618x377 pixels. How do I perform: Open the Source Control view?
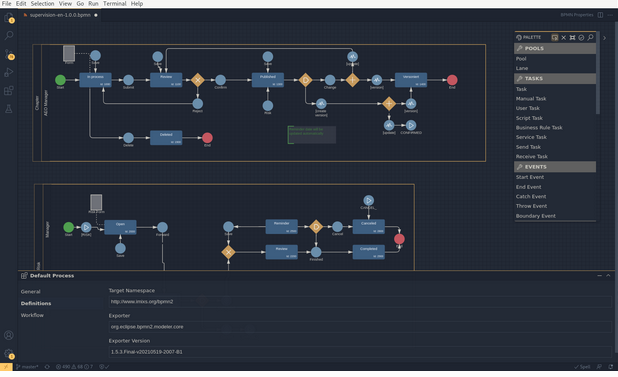[x=9, y=54]
